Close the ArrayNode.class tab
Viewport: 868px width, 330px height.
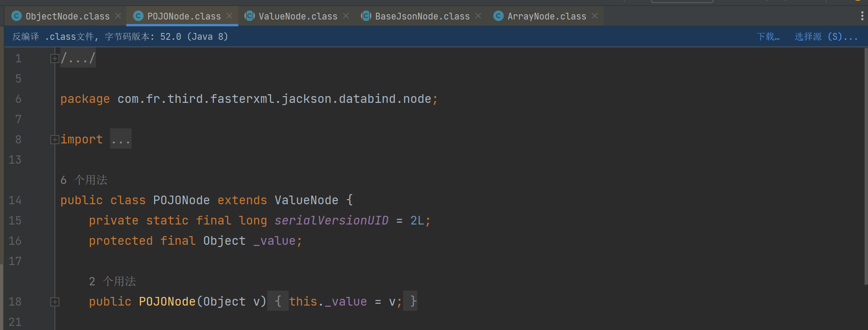pyautogui.click(x=595, y=16)
